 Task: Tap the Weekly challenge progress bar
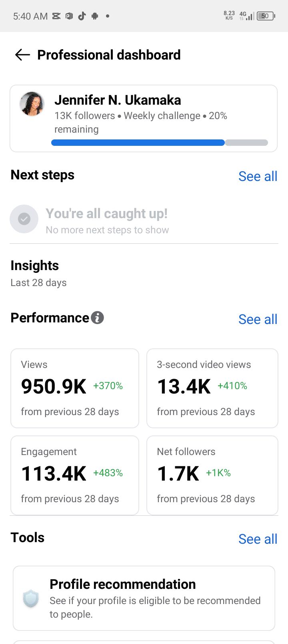(160, 143)
